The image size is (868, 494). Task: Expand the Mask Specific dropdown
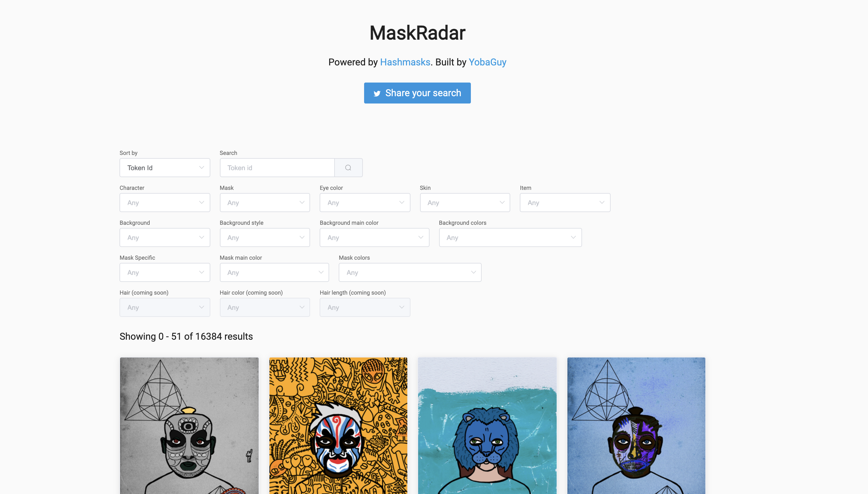(165, 272)
